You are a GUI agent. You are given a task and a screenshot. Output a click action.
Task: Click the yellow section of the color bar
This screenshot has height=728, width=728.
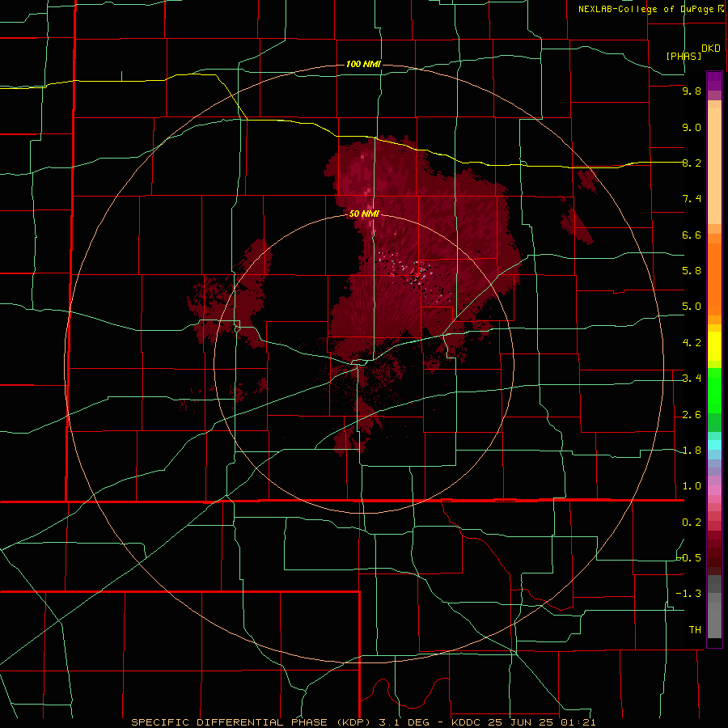coord(714,346)
